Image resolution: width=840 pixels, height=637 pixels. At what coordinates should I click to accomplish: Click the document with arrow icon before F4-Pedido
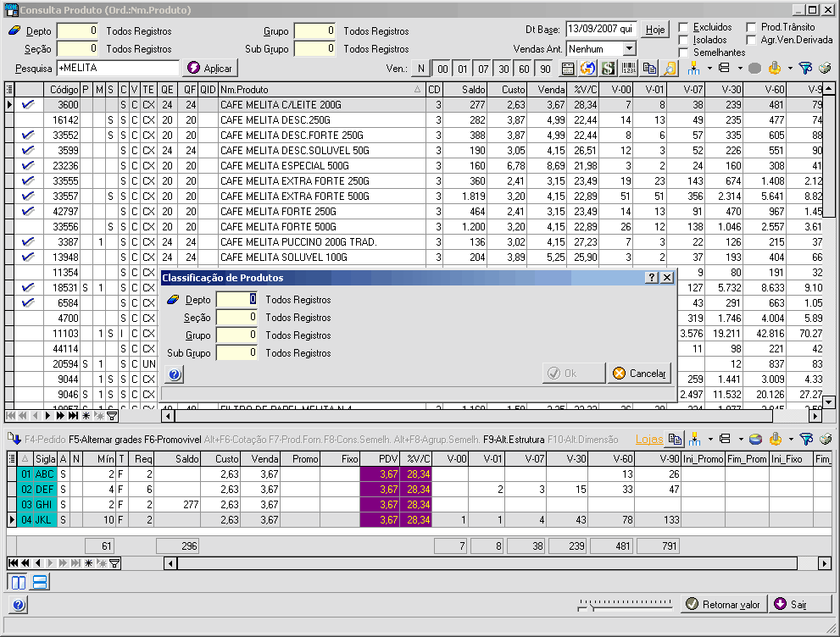(14, 439)
